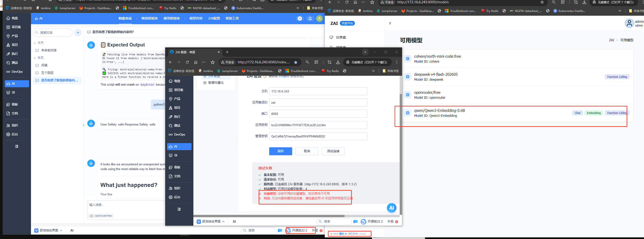Collapse the 今天 conversation group
The image size is (644, 239).
[35, 43]
